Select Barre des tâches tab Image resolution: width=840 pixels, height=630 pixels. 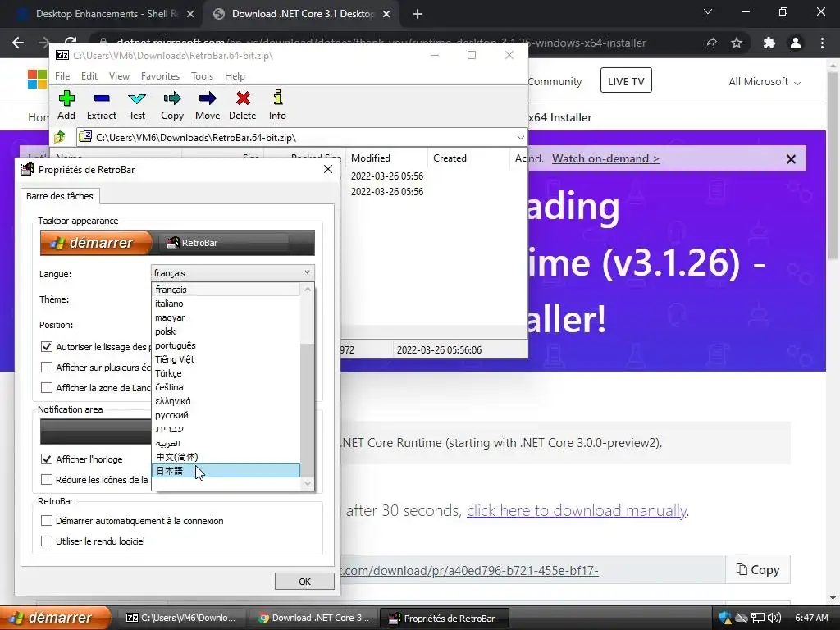59,196
